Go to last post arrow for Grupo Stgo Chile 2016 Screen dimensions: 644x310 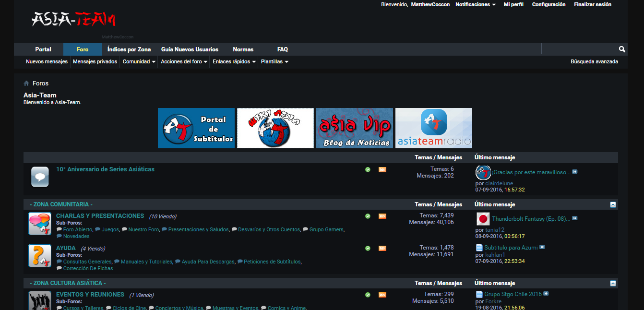pos(546,294)
